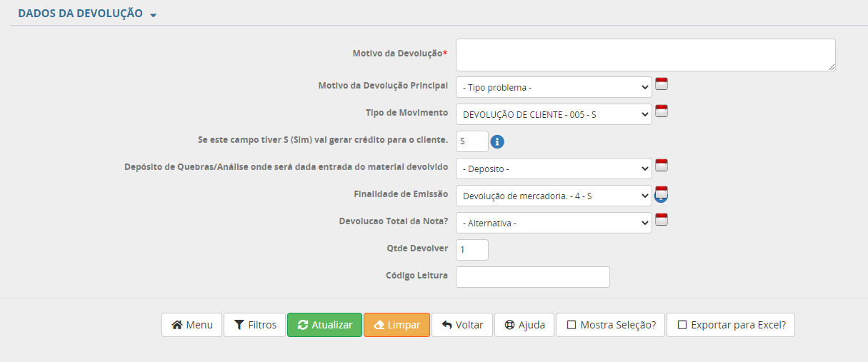Click the Voltar back button
This screenshot has width=868, height=362.
pos(462,325)
